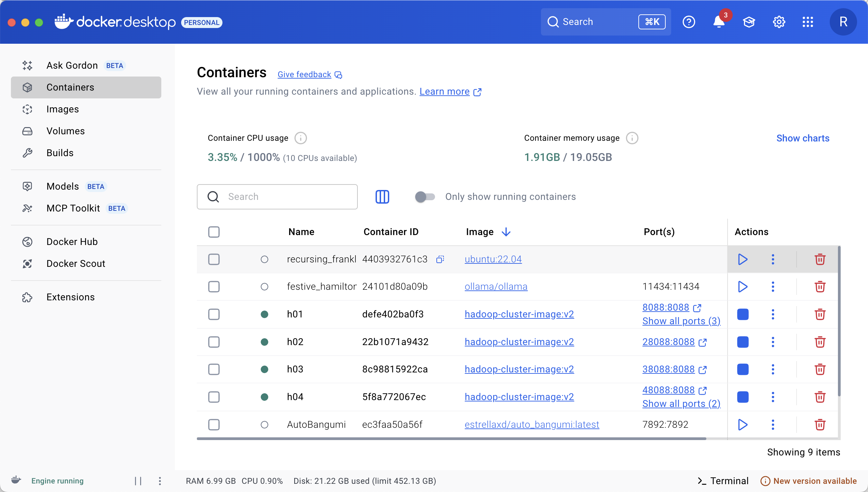Open the Learn more link
Image resolution: width=868 pixels, height=492 pixels.
[x=450, y=92]
